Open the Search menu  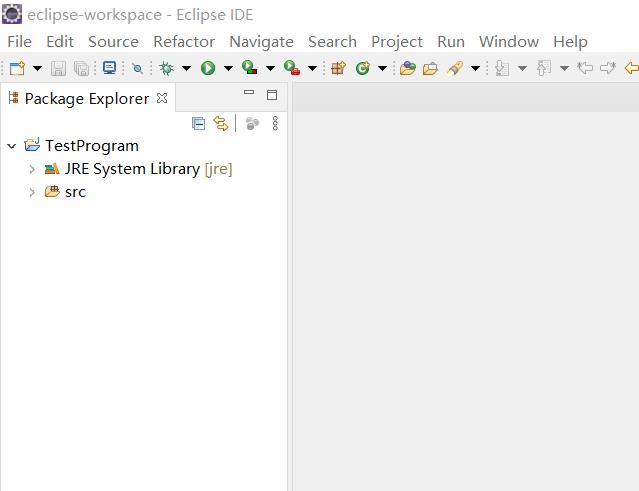click(332, 42)
